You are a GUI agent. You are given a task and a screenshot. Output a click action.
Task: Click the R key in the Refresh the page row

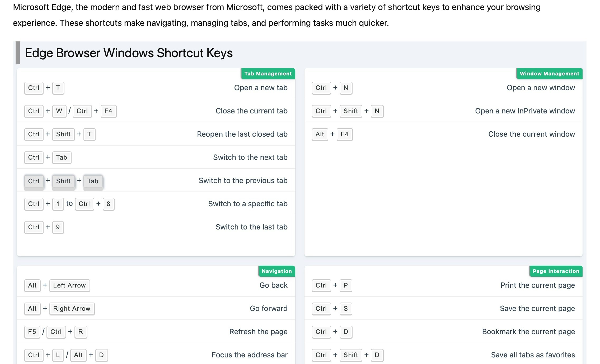81,332
